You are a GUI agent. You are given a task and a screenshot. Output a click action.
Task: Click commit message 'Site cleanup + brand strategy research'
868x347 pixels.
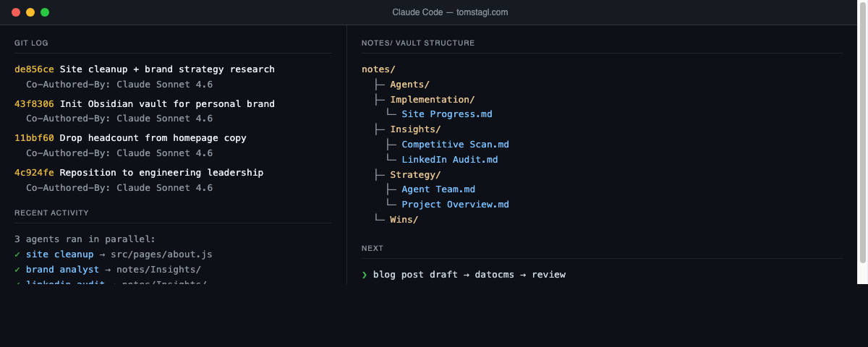167,69
